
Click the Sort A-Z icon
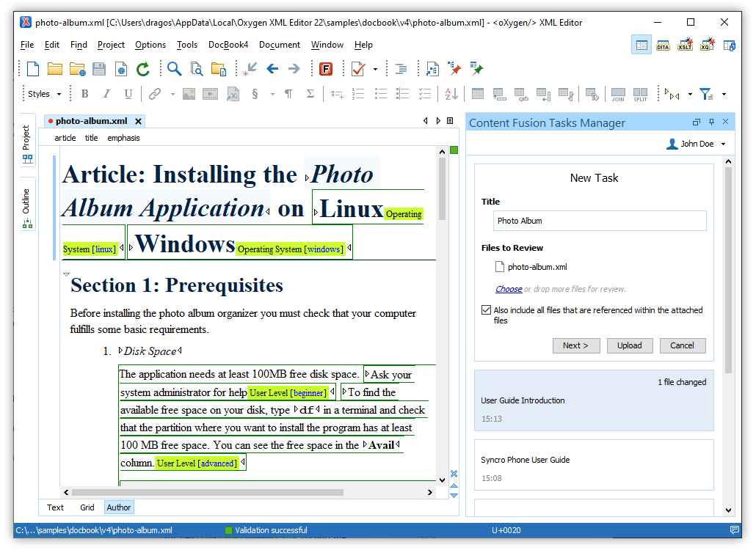tap(451, 94)
